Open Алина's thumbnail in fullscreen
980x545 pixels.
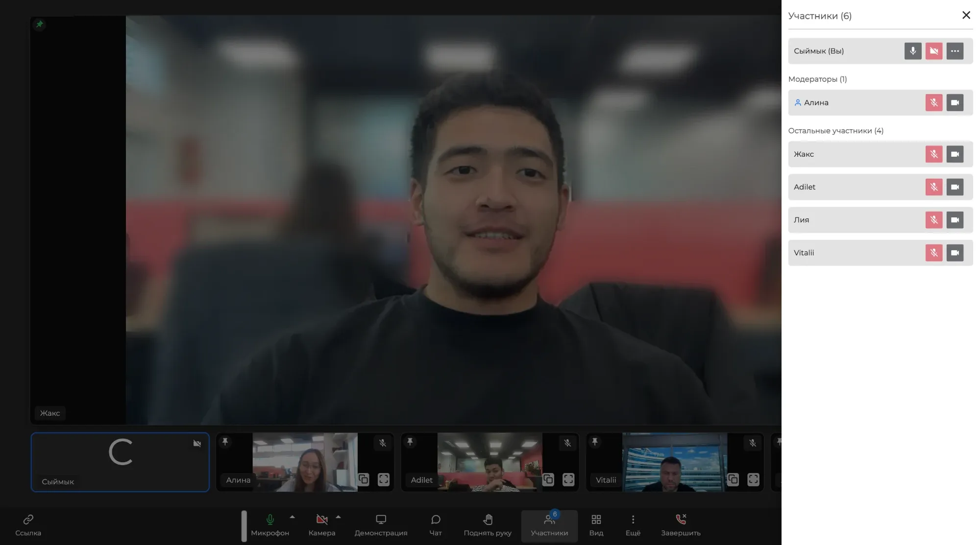[x=384, y=479]
